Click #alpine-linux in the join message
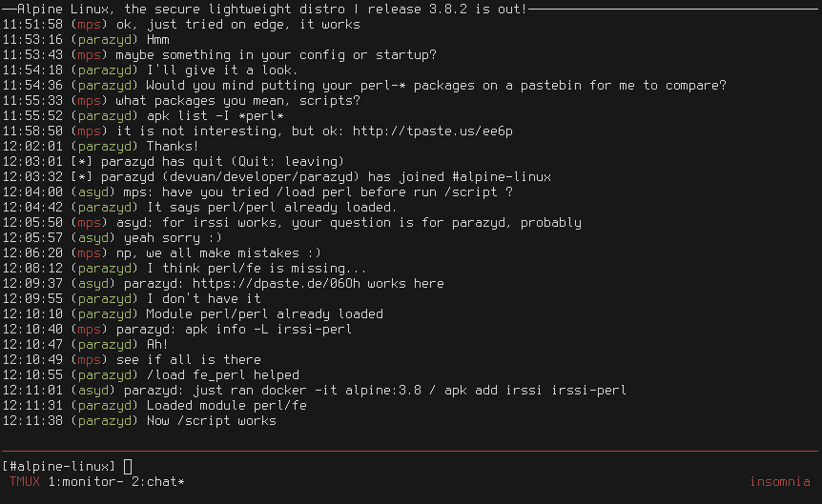The image size is (822, 504). [x=500, y=176]
